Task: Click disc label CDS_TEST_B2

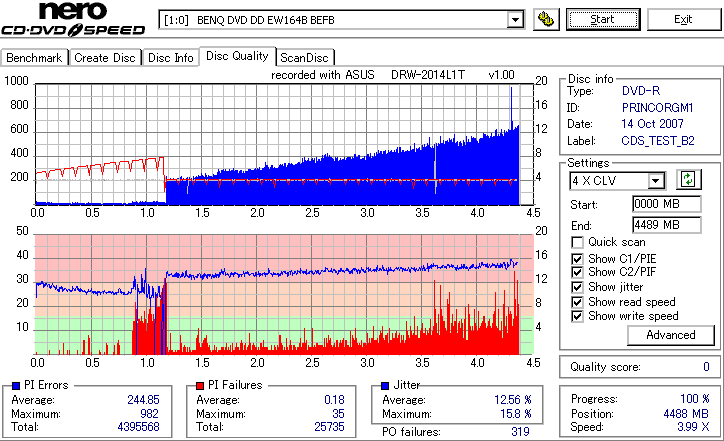Action: coord(658,141)
